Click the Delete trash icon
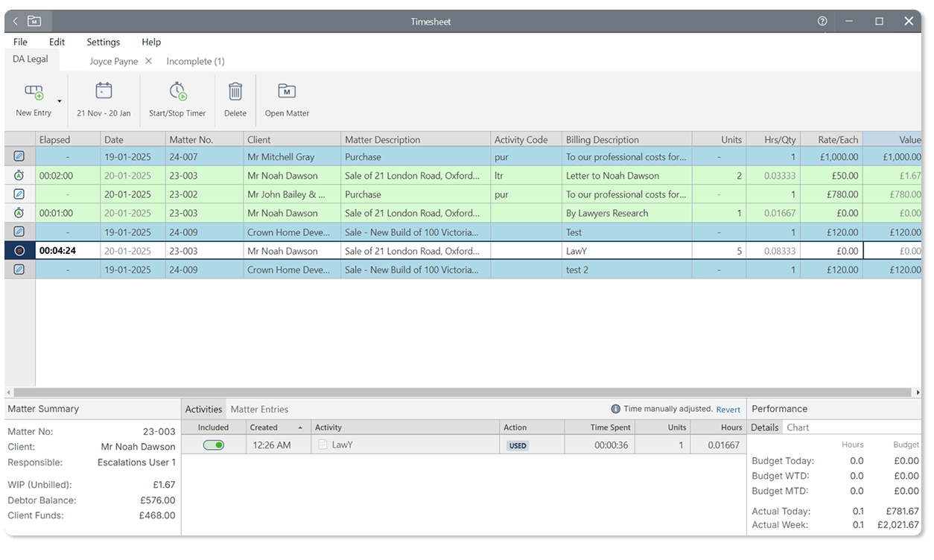 (235, 92)
